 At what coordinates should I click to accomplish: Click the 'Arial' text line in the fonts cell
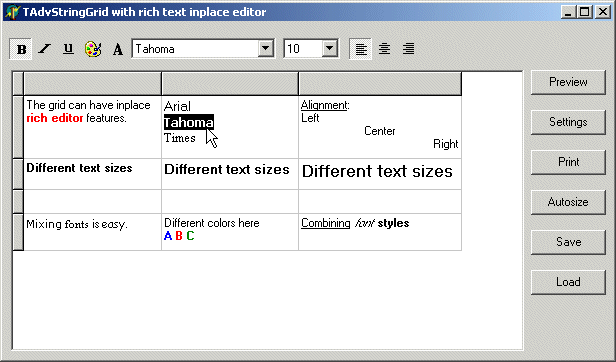coord(177,106)
